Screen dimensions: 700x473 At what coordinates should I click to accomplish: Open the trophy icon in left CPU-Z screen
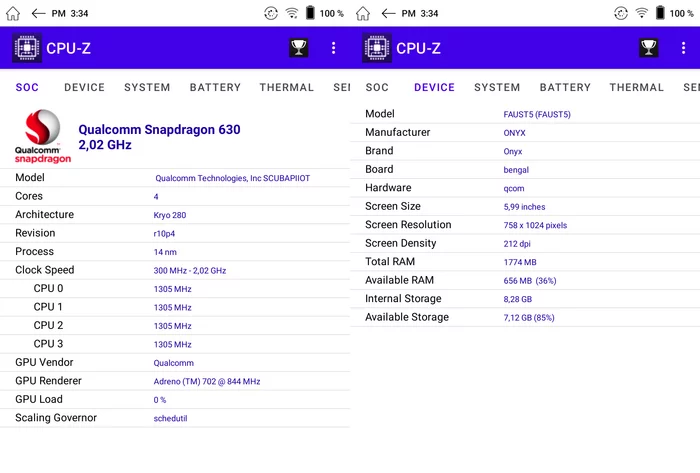[299, 47]
